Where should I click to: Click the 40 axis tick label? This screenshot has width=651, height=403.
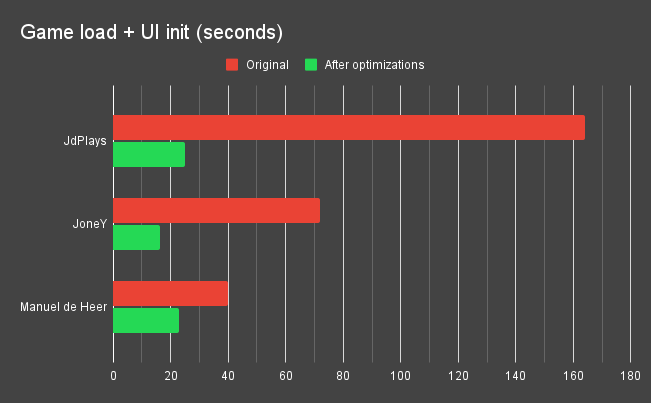tap(228, 376)
